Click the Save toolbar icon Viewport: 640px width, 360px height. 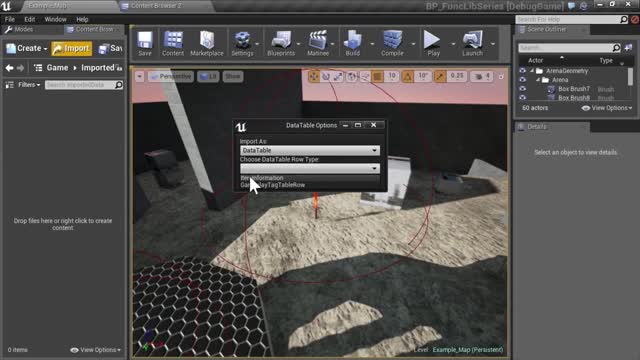click(144, 43)
